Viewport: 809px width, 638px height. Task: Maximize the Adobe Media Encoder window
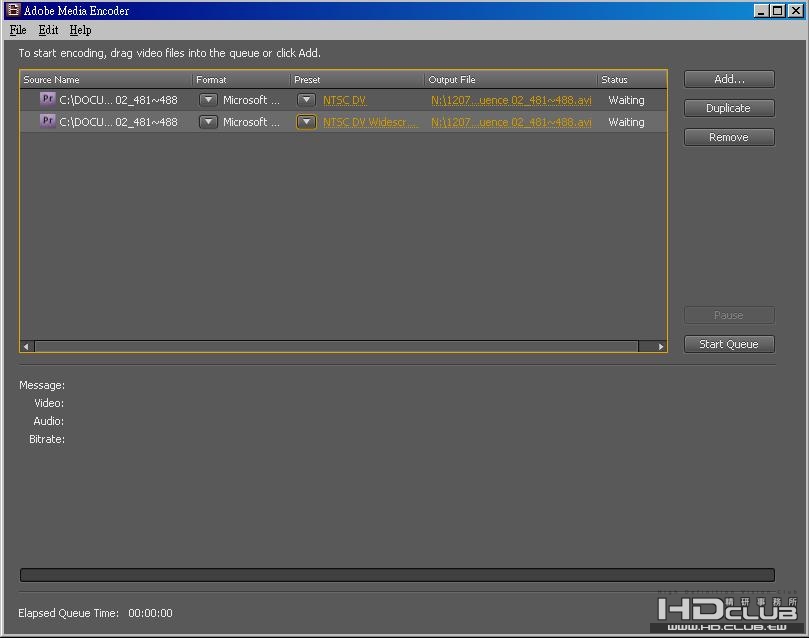pyautogui.click(x=778, y=10)
